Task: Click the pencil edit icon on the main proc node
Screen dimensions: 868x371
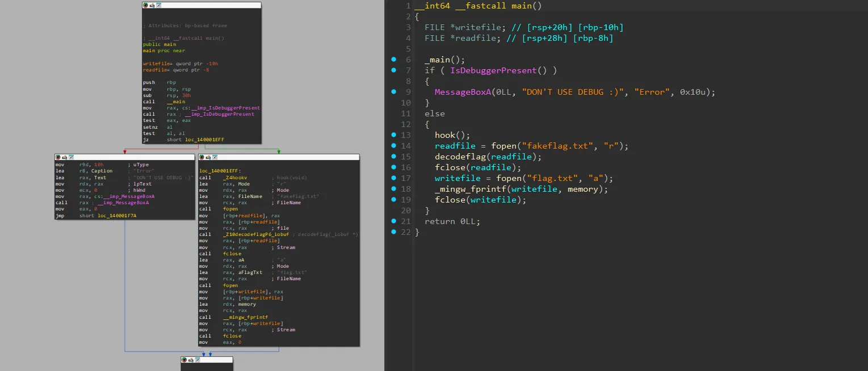Action: [152, 5]
